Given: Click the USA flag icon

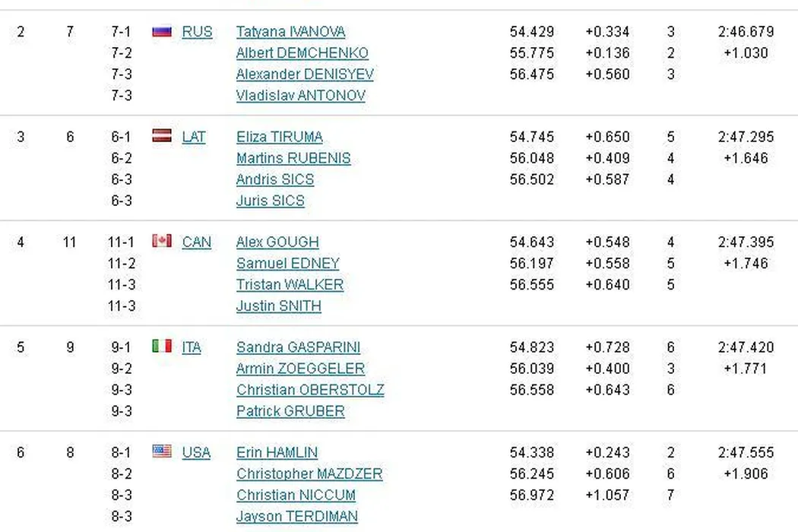Looking at the screenshot, I should [162, 451].
